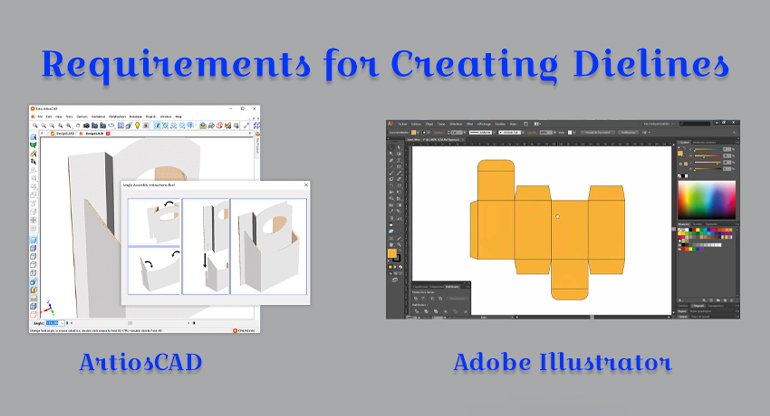
Task: Select the Pen tool in Illustrator toolbox
Action: 391,160
